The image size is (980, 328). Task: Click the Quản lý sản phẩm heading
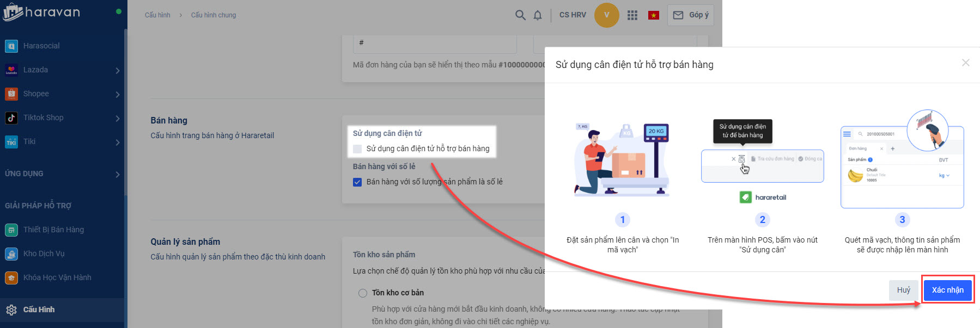point(185,242)
